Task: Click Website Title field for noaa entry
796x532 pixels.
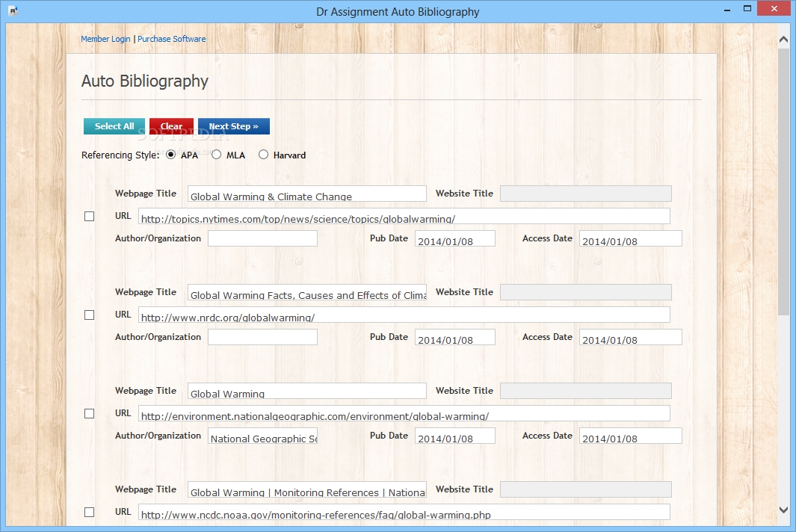Action: [x=585, y=489]
